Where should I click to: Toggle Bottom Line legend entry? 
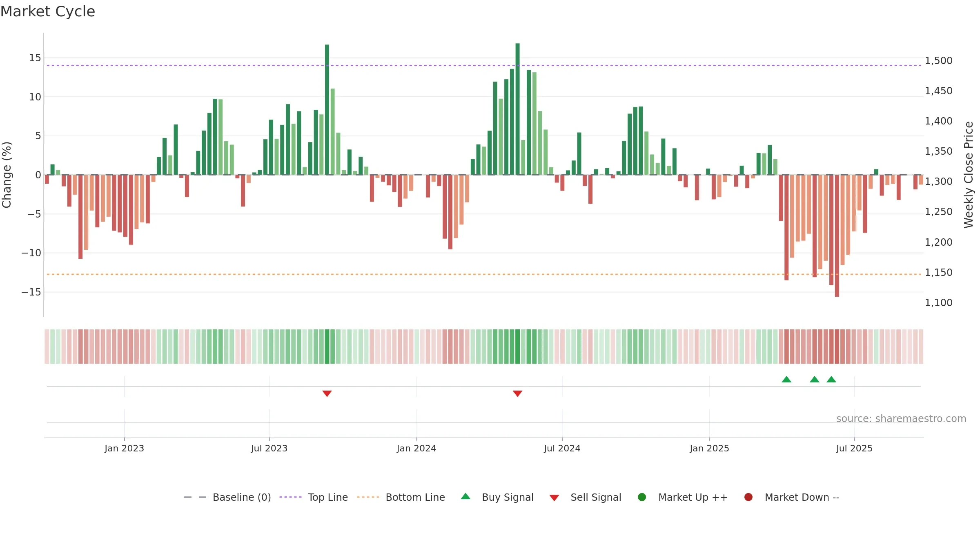click(401, 498)
